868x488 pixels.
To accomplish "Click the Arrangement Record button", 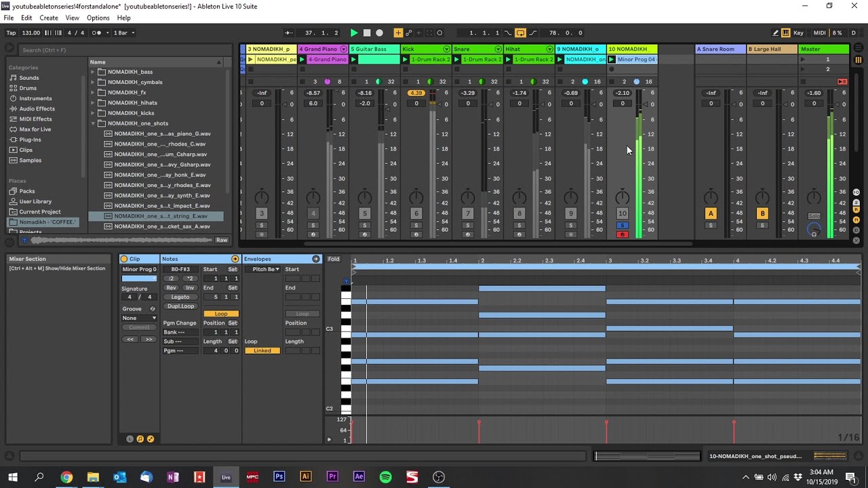I will (380, 33).
